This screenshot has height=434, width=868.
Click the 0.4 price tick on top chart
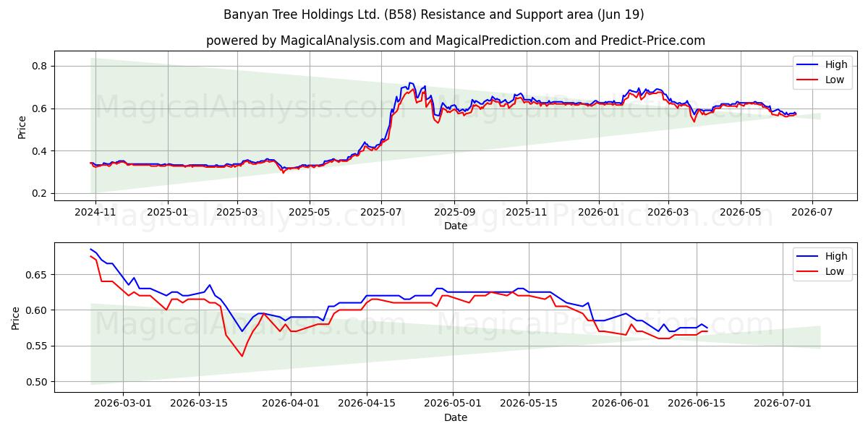(40, 151)
